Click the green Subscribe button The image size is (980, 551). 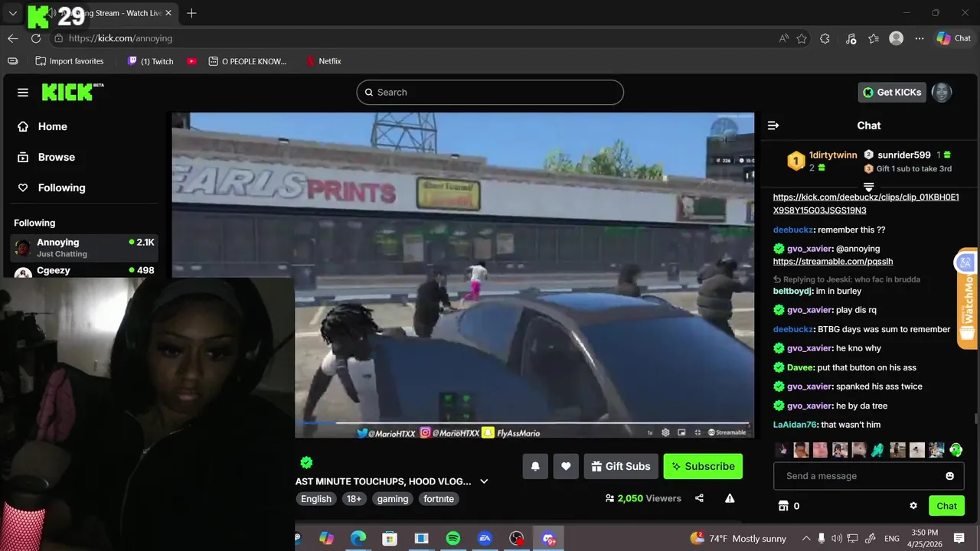(x=703, y=466)
